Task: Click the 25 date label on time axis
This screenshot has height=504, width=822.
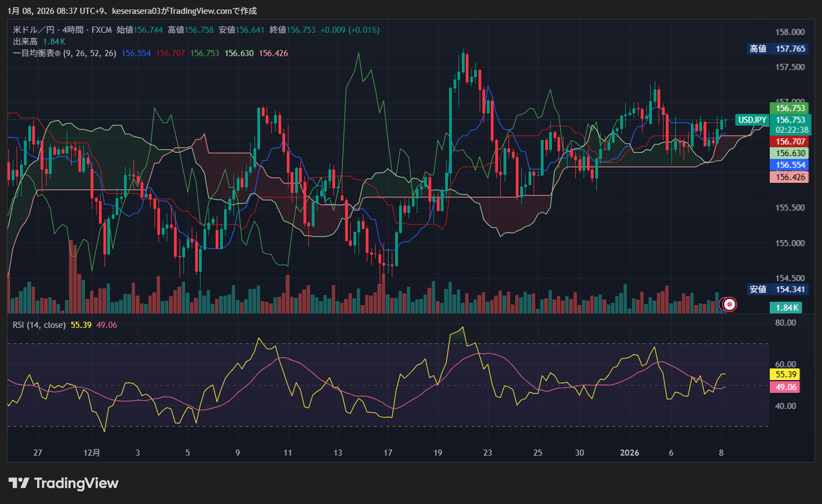Action: tap(538, 453)
